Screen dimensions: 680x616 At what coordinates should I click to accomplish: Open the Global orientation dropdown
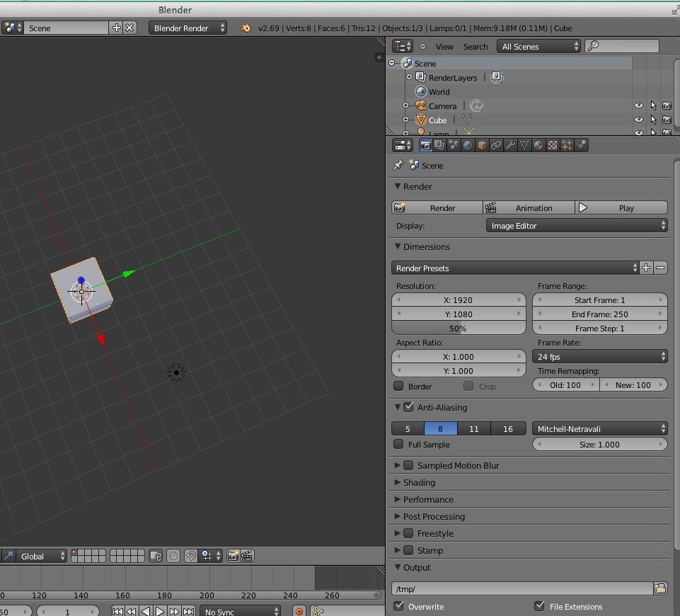point(42,556)
